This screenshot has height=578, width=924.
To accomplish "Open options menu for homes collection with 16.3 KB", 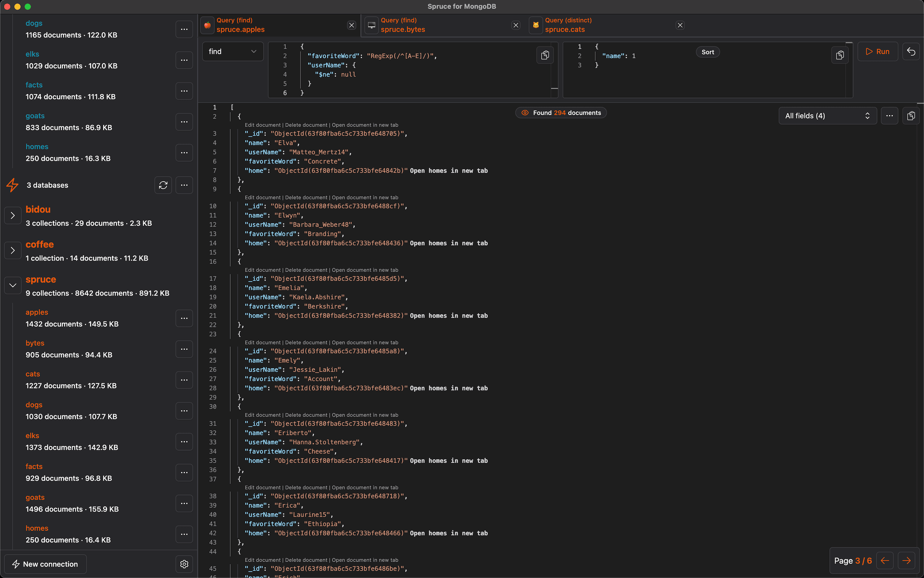I will point(184,152).
